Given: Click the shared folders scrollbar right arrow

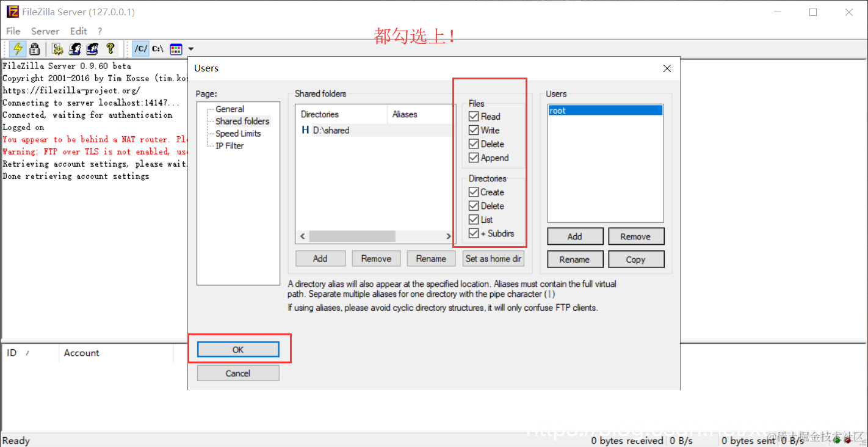Looking at the screenshot, I should click(448, 236).
